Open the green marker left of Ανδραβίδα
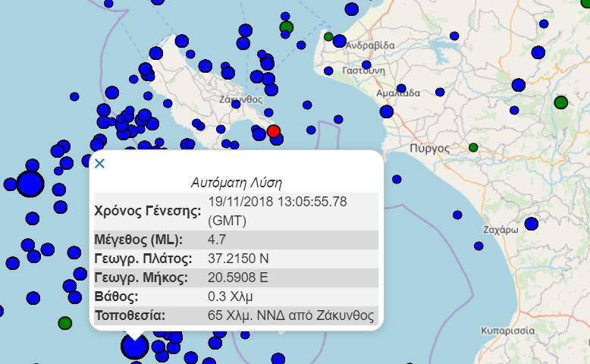 pos(328,36)
